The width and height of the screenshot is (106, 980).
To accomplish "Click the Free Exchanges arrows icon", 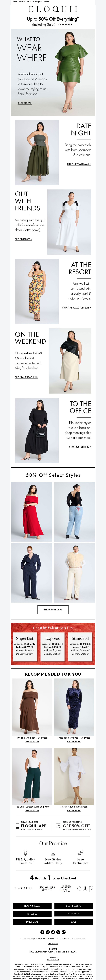I will 81,853.
